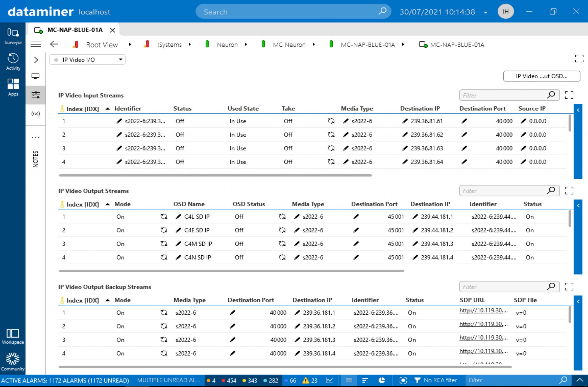Expand the card side panel chevron

36,60
